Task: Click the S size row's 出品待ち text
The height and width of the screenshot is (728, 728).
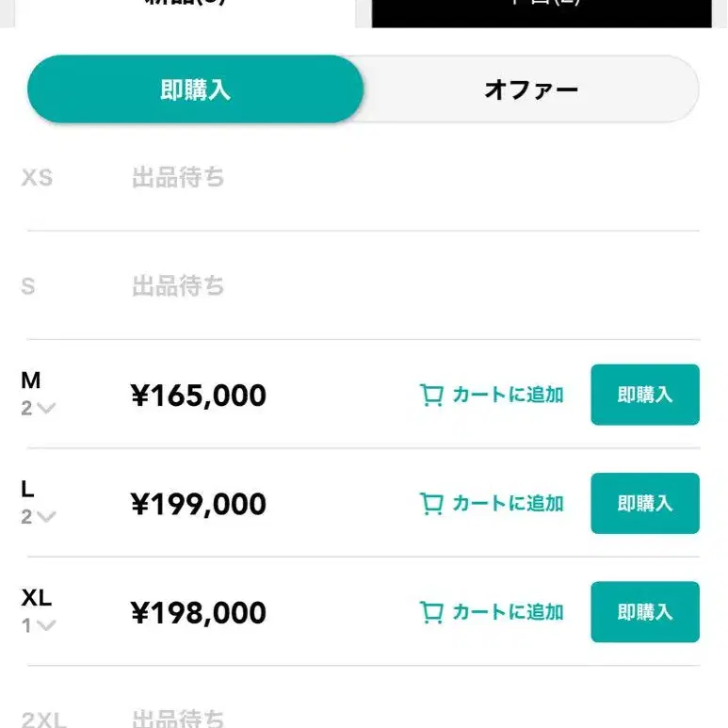Action: click(x=178, y=285)
